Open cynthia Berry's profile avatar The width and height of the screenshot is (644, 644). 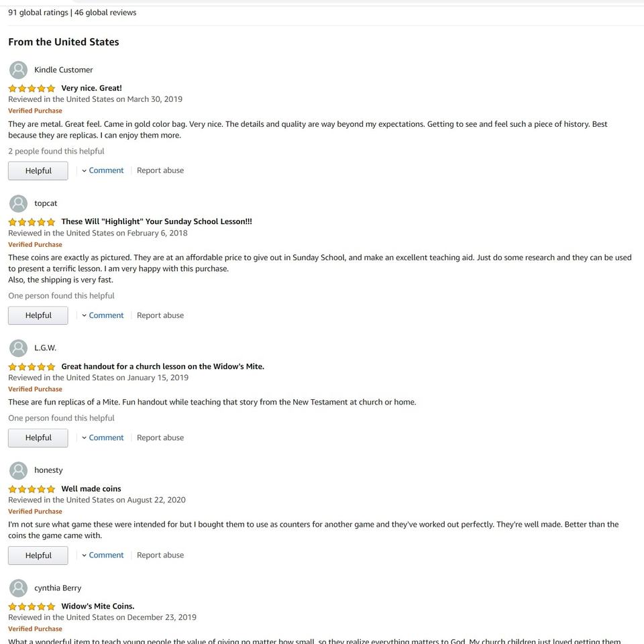[x=19, y=588]
